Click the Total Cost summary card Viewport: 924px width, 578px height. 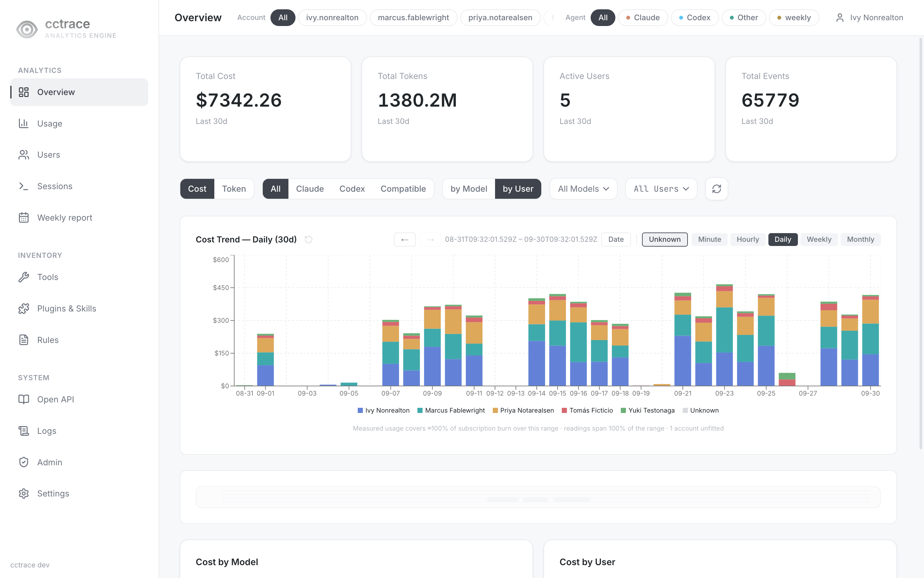(x=265, y=109)
